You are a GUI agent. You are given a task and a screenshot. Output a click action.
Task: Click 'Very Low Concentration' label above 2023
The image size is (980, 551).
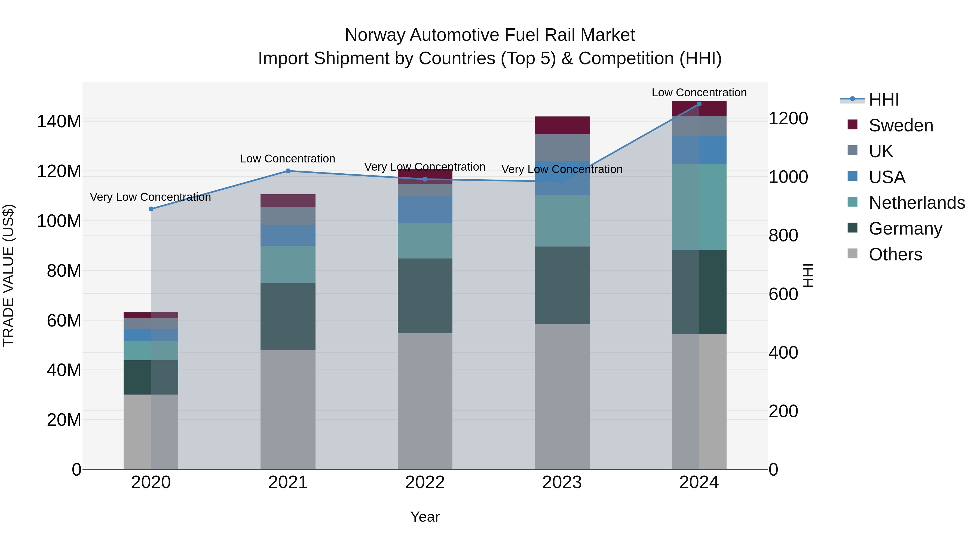[x=562, y=169]
